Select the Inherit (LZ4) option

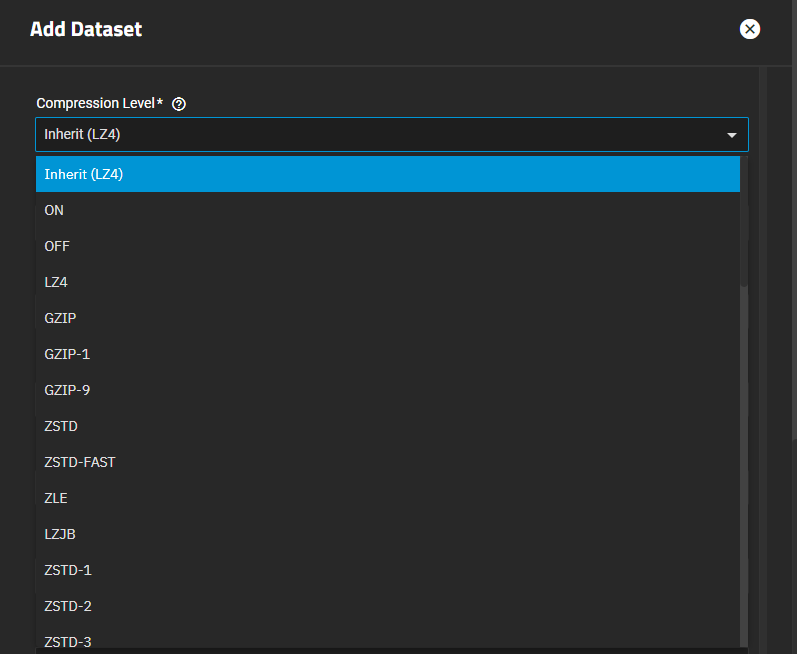tap(388, 174)
